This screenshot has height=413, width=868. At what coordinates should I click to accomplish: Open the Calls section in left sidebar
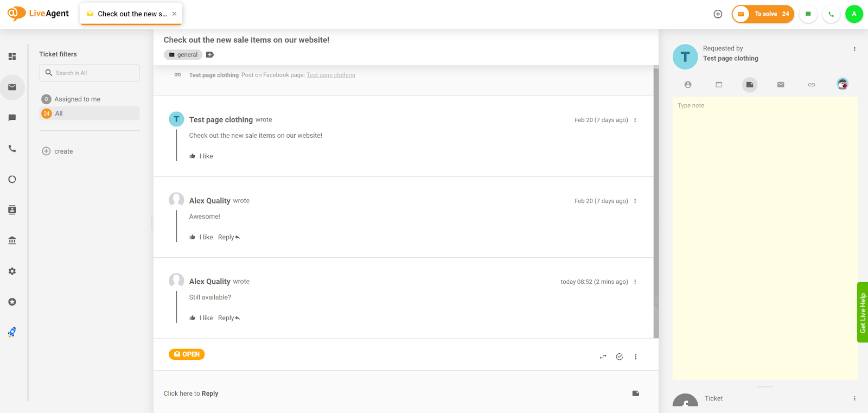pos(12,149)
